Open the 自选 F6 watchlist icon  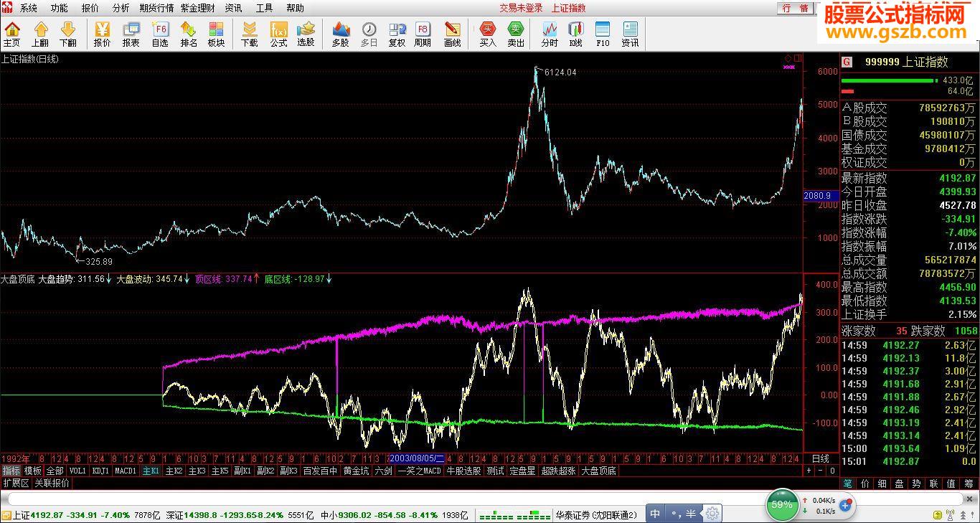point(160,34)
